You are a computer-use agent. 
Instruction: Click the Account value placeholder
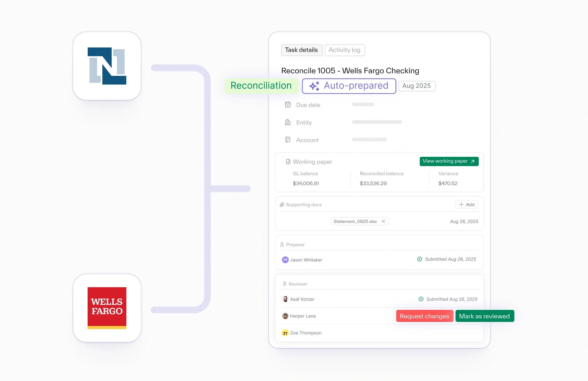pos(369,139)
